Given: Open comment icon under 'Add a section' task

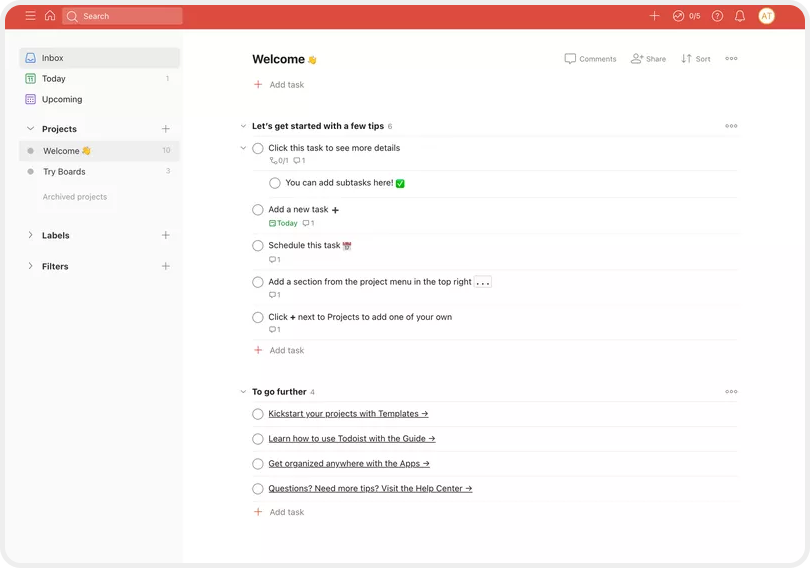Looking at the screenshot, I should click(x=275, y=295).
